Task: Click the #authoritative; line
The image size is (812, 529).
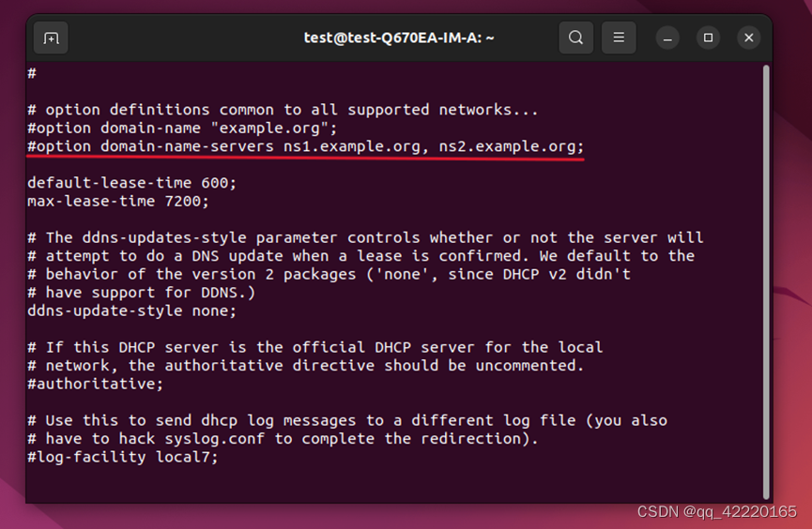Action: (x=96, y=384)
